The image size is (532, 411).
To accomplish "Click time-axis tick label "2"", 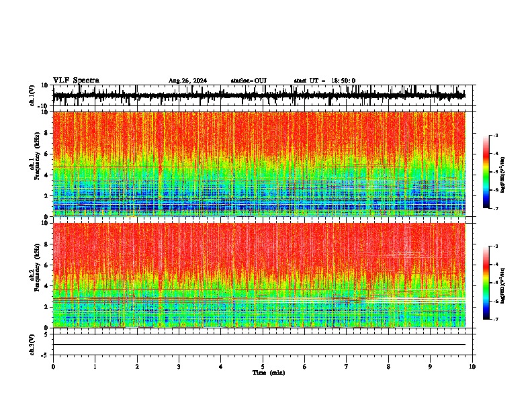I will 137,367.
